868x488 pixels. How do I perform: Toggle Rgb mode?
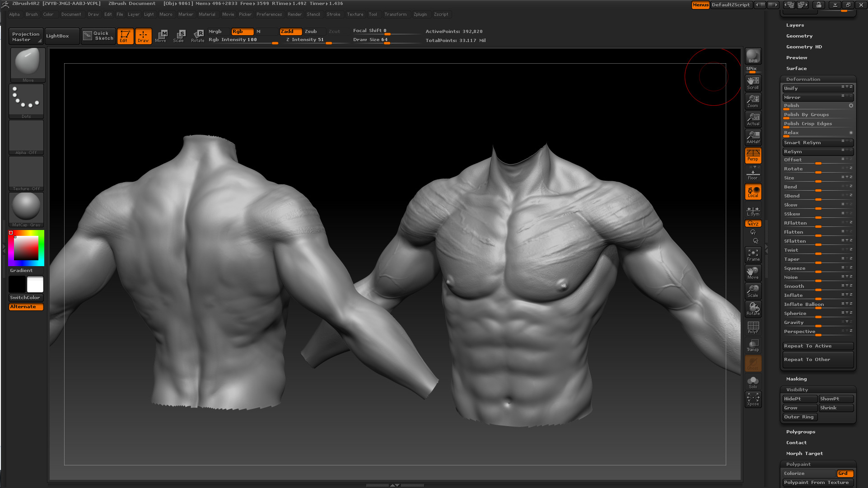tap(242, 32)
